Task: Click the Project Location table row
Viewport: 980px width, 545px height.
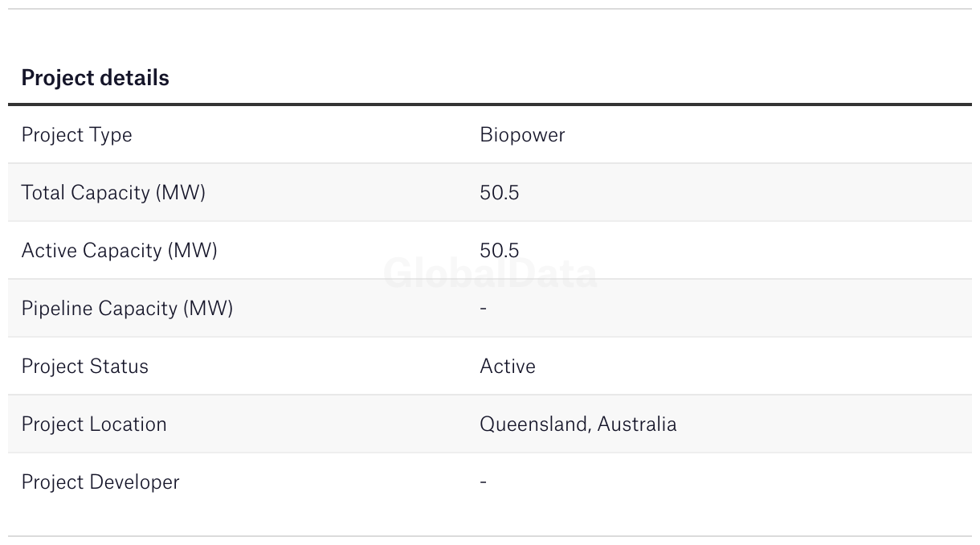Action: tap(490, 424)
